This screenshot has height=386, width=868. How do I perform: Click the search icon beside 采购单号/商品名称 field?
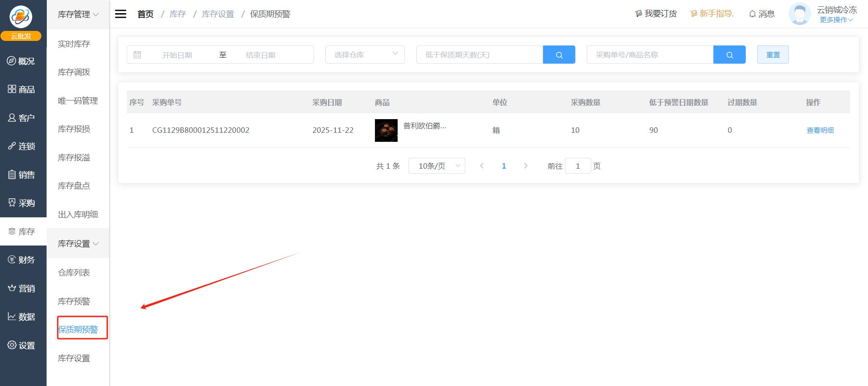point(729,55)
